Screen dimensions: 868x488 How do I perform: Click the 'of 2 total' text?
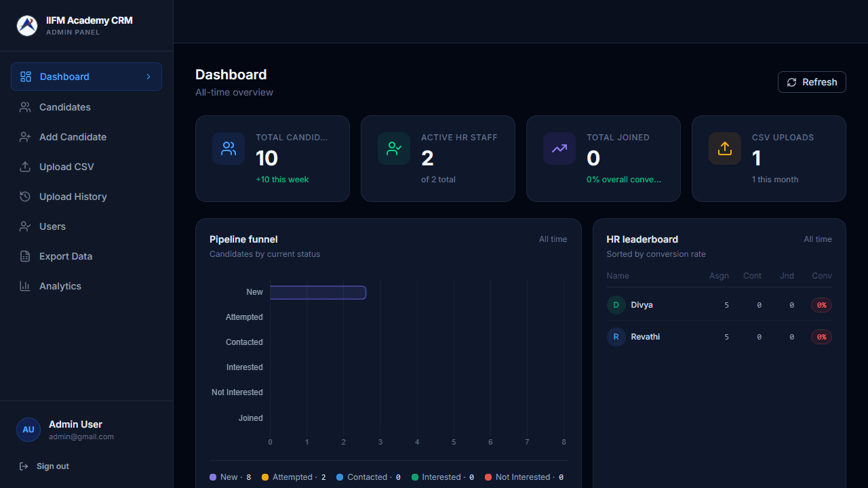click(438, 180)
